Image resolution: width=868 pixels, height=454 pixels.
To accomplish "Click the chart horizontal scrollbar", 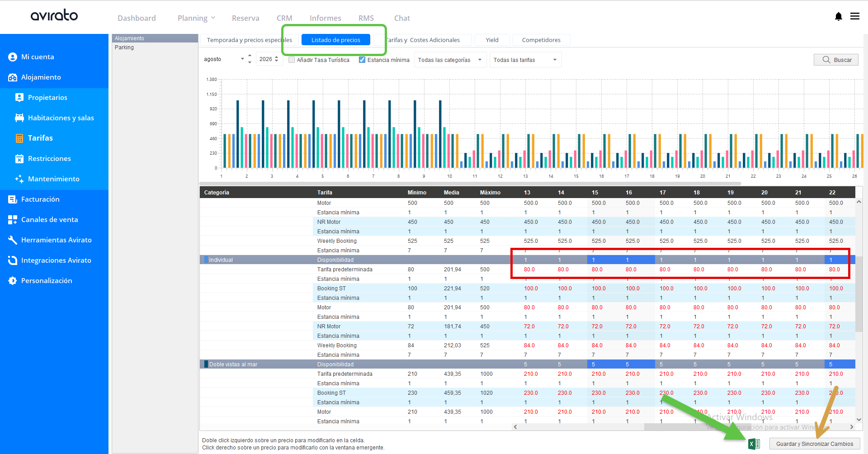I will [x=470, y=184].
